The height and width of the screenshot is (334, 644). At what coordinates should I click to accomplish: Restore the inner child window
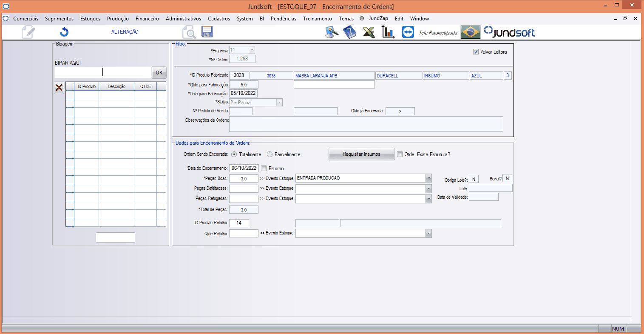[x=625, y=18]
